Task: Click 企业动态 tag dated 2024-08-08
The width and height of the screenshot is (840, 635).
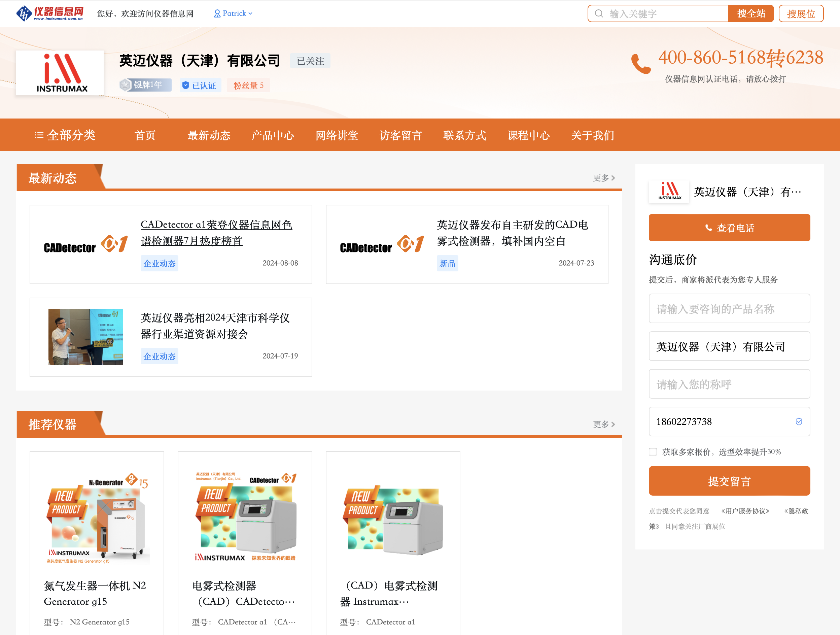Action: [159, 263]
